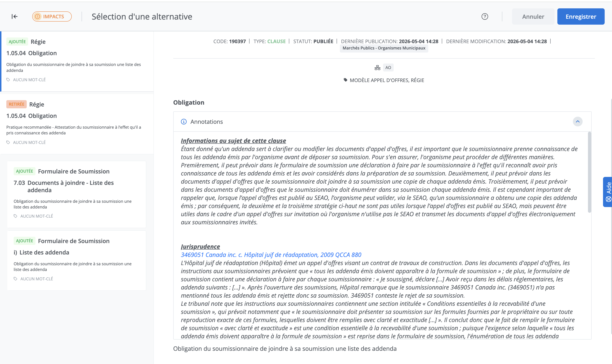Select the removed Régie 1.05.04 Obligation card
The width and height of the screenshot is (612, 364).
tap(77, 124)
